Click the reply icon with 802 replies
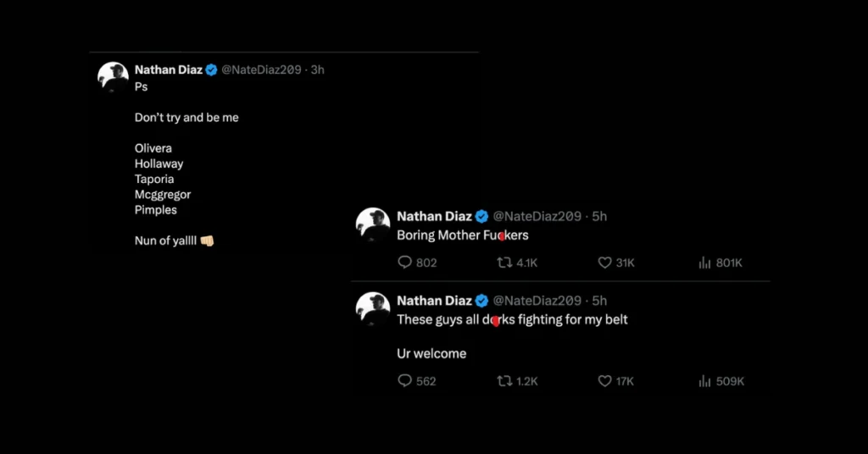This screenshot has height=454, width=868. click(x=405, y=263)
